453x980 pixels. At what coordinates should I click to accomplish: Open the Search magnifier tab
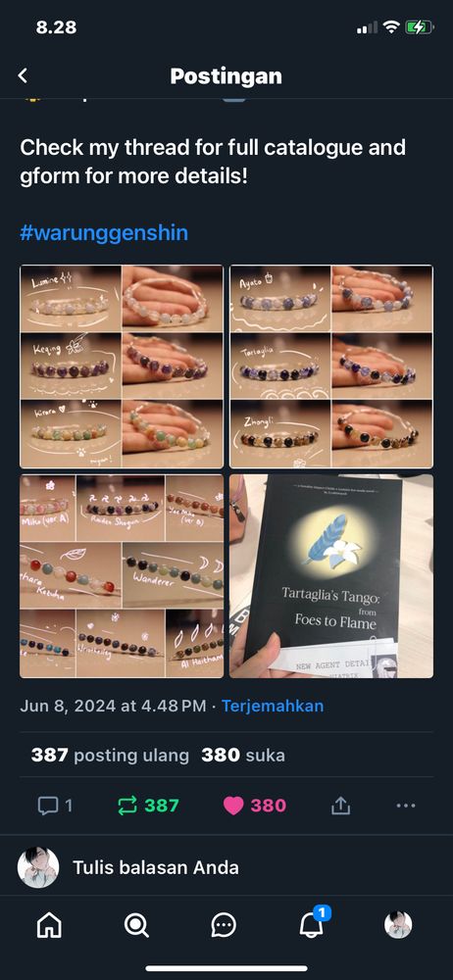(x=135, y=925)
